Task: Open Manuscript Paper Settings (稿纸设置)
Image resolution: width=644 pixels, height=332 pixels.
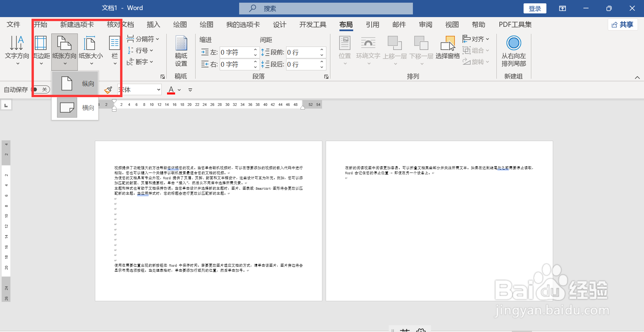Action: click(x=181, y=51)
